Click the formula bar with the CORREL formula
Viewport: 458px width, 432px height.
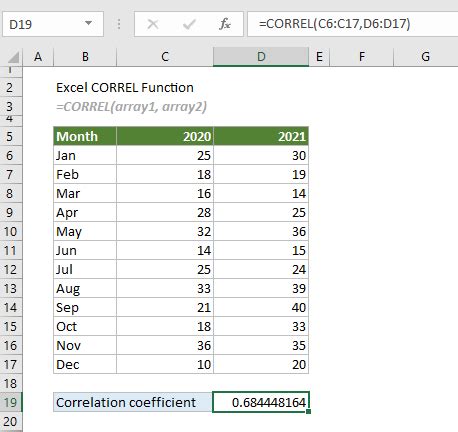tap(353, 24)
